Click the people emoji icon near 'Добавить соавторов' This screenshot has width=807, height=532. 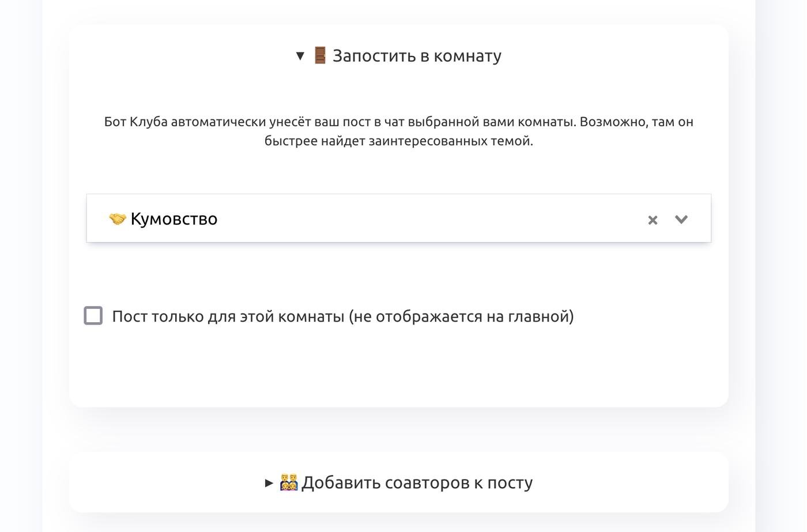point(288,482)
